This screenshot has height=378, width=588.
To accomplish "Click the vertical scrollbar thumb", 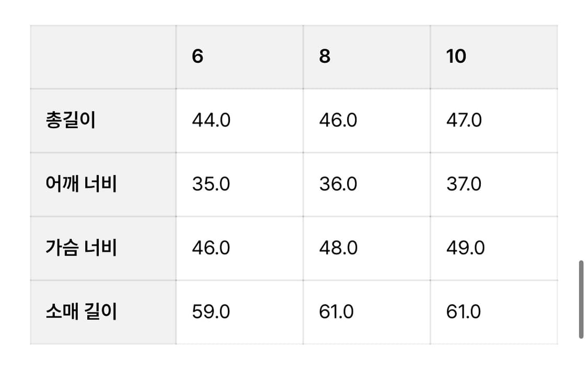I will point(581,299).
